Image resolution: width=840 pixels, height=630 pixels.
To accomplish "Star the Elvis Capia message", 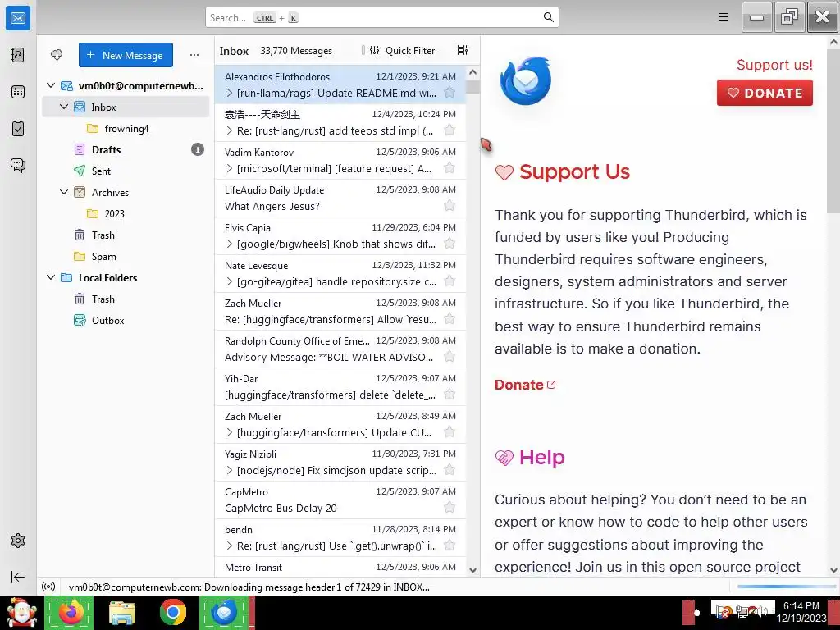I will [450, 244].
